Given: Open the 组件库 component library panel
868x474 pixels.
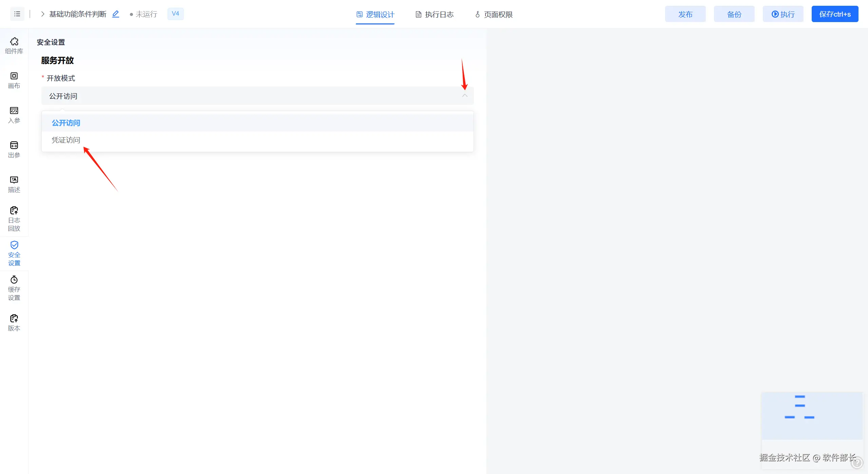Looking at the screenshot, I should [x=14, y=45].
